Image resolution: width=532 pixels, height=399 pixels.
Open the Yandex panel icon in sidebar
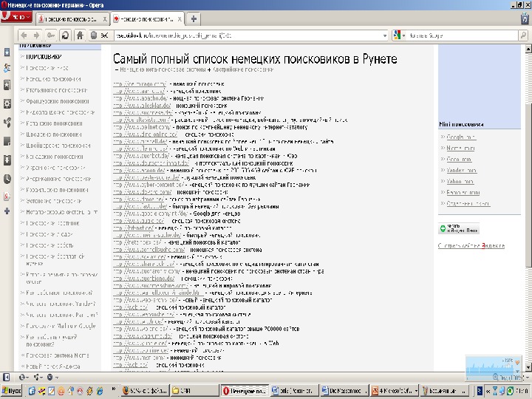pos(7,197)
